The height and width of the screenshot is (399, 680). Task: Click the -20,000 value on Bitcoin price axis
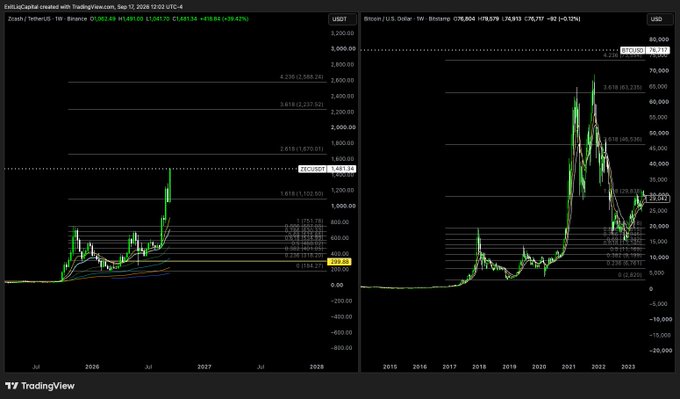click(660, 350)
